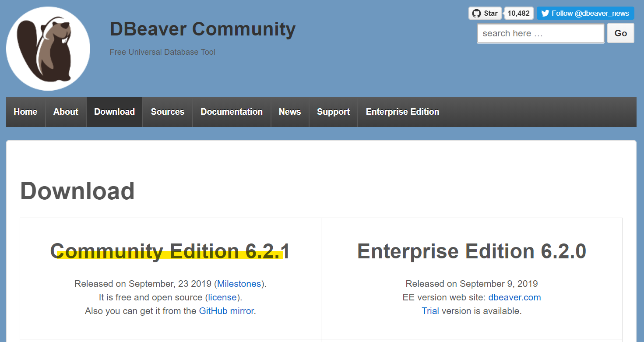Click the large Download page heading
The width and height of the screenshot is (644, 342).
click(77, 191)
